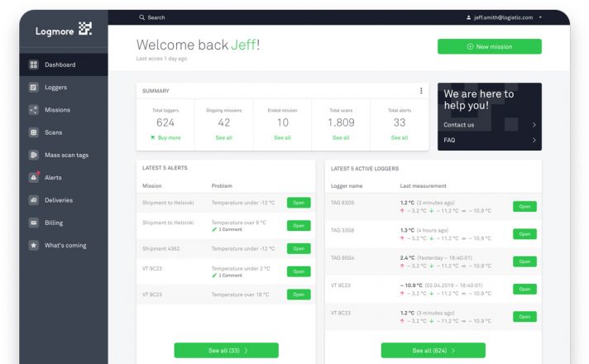Click Total loggers value 624
This screenshot has width=589, height=364.
pyautogui.click(x=165, y=122)
